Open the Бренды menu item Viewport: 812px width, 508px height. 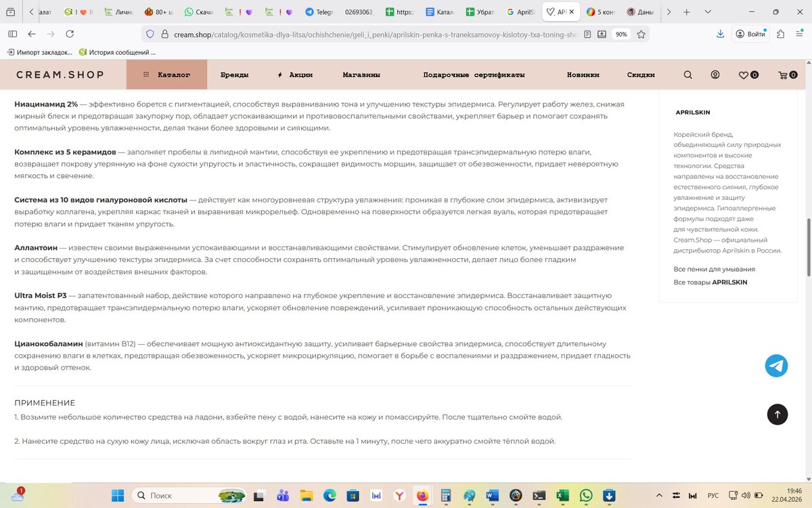[234, 75]
